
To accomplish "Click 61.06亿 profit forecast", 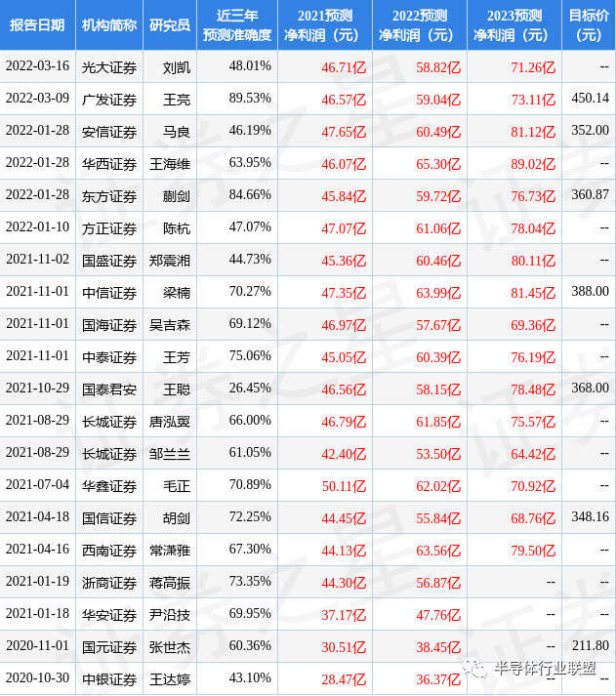I will pos(438,228).
